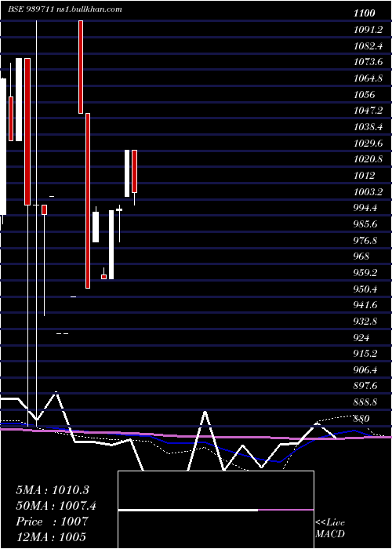Click the <<Live MACD label
The image size is (392, 549).
pos(330,529)
